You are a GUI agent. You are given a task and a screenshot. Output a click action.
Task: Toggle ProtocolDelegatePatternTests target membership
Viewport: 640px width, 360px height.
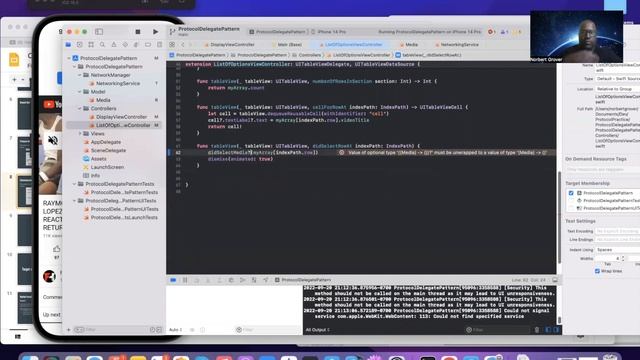tap(571, 200)
